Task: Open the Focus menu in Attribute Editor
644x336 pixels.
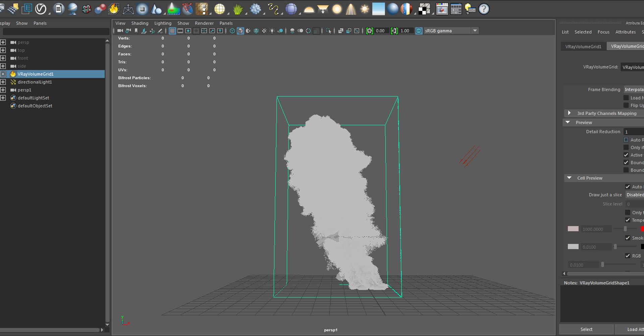Action: 603,32
